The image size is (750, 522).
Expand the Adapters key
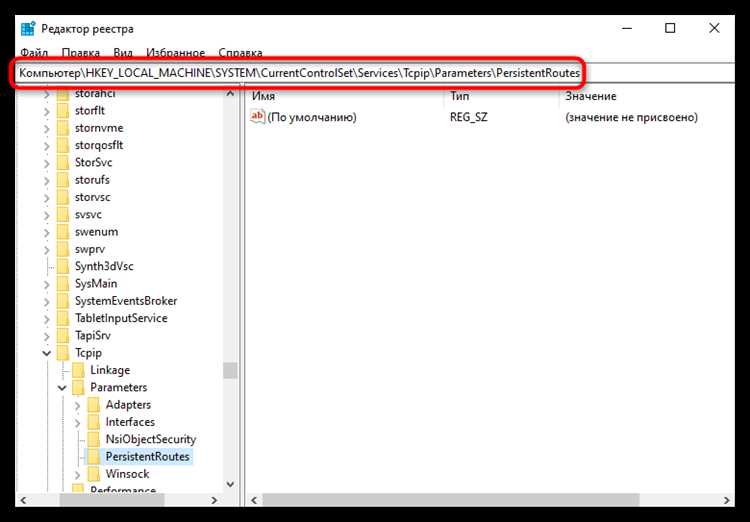[x=77, y=405]
